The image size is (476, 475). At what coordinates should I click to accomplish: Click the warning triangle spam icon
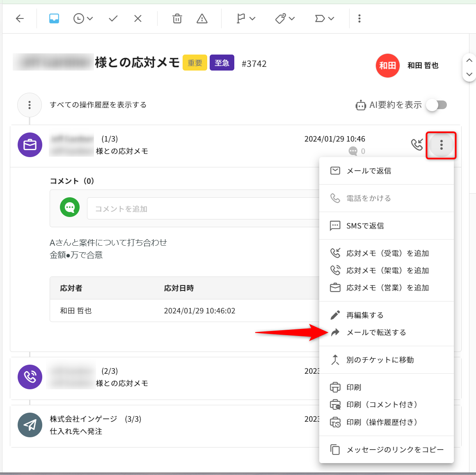coord(202,18)
